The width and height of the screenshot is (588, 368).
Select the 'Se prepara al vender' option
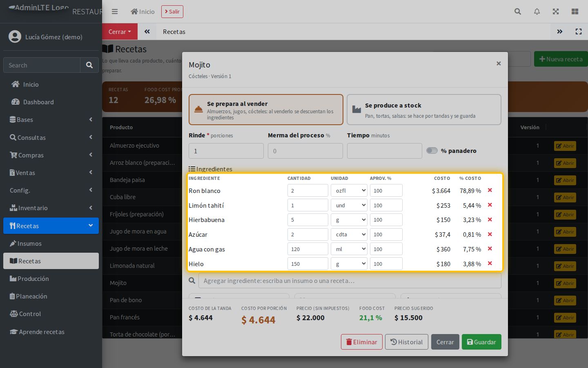click(x=266, y=110)
